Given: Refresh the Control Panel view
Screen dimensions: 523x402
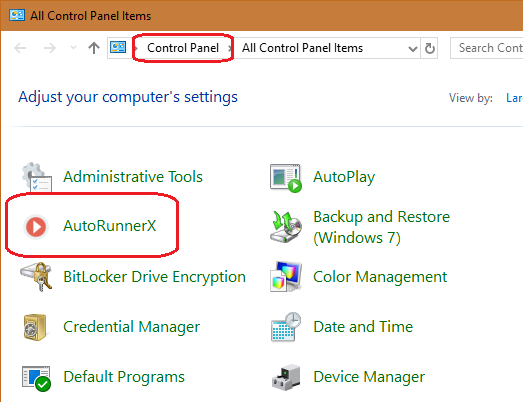Looking at the screenshot, I should 430,48.
